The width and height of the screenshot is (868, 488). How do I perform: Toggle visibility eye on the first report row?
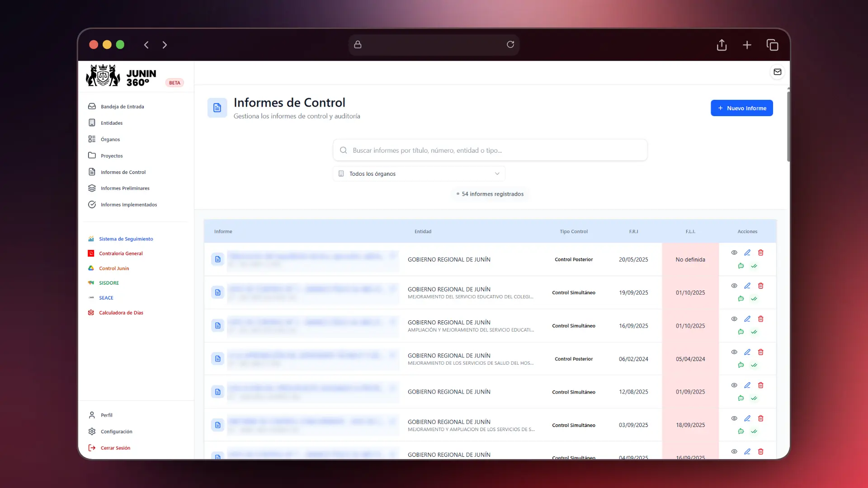click(x=734, y=253)
